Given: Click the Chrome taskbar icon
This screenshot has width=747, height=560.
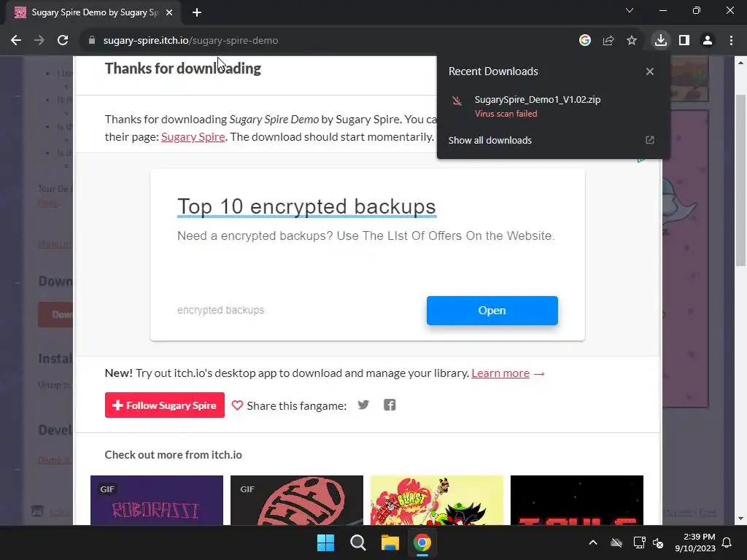Looking at the screenshot, I should [x=422, y=542].
